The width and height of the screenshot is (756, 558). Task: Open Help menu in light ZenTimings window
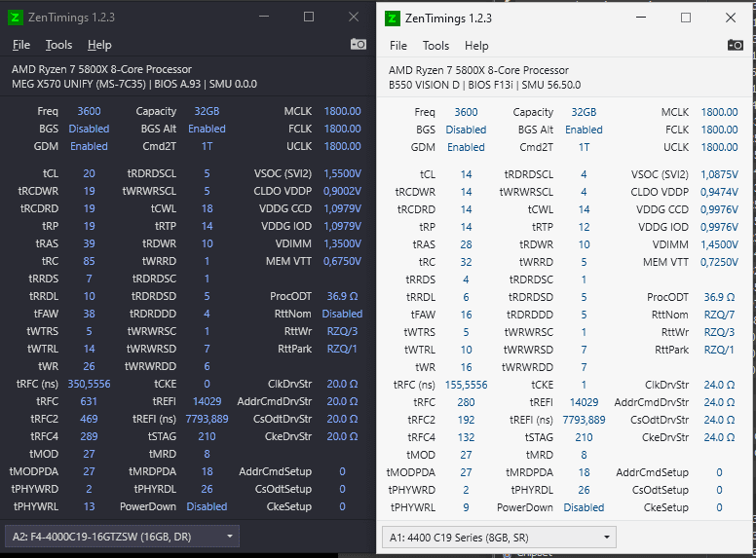click(476, 46)
